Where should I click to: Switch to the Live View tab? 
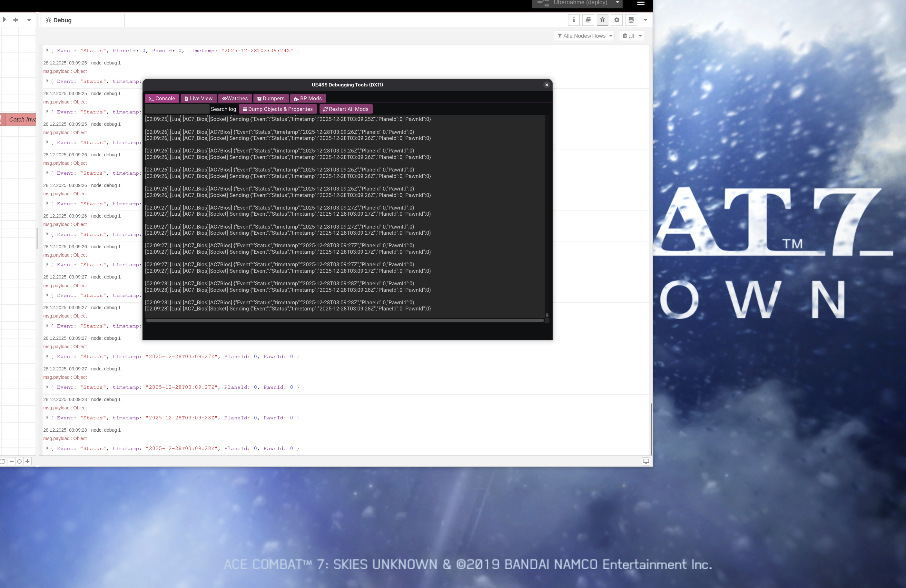coord(198,99)
